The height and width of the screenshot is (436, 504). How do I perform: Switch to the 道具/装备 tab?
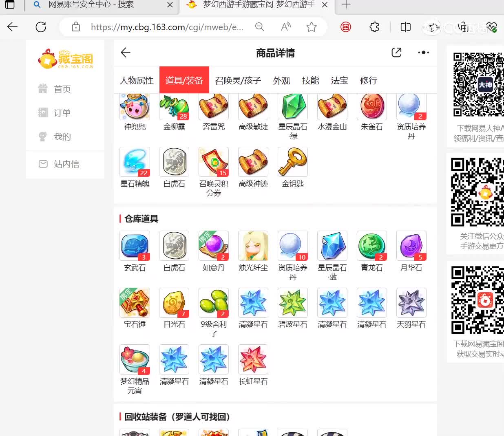[x=184, y=80]
